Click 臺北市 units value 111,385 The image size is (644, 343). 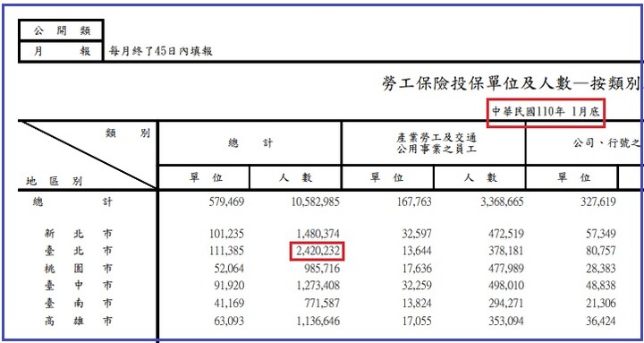226,251
